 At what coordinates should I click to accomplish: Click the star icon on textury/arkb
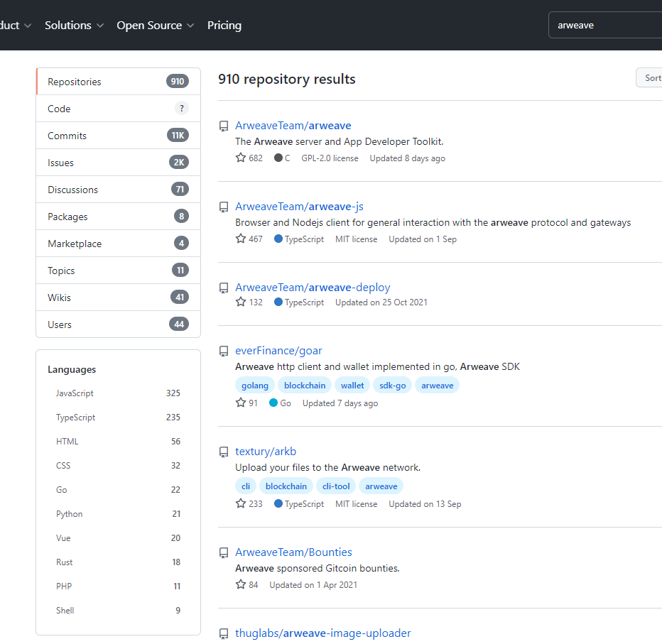[x=241, y=503]
